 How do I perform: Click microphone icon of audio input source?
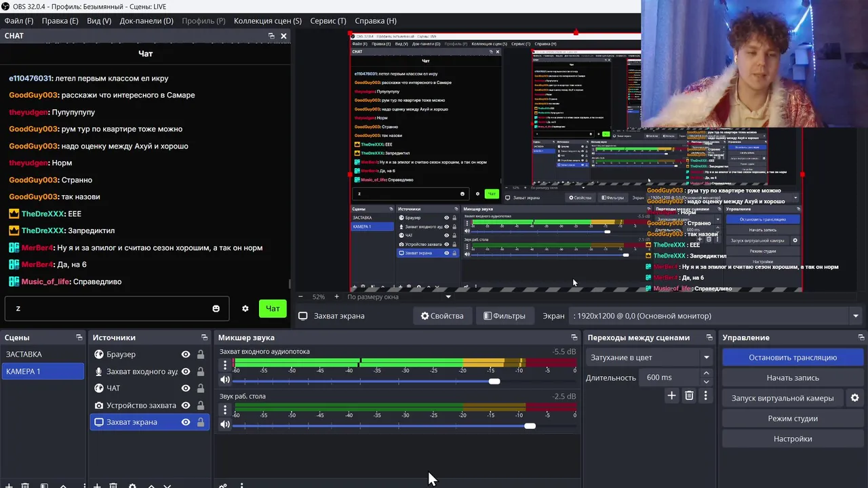[99, 371]
